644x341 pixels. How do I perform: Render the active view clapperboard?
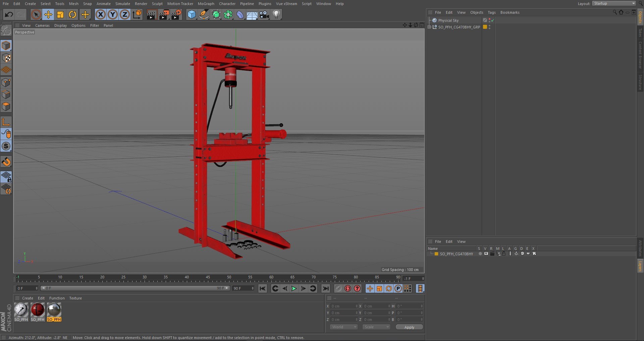click(151, 14)
